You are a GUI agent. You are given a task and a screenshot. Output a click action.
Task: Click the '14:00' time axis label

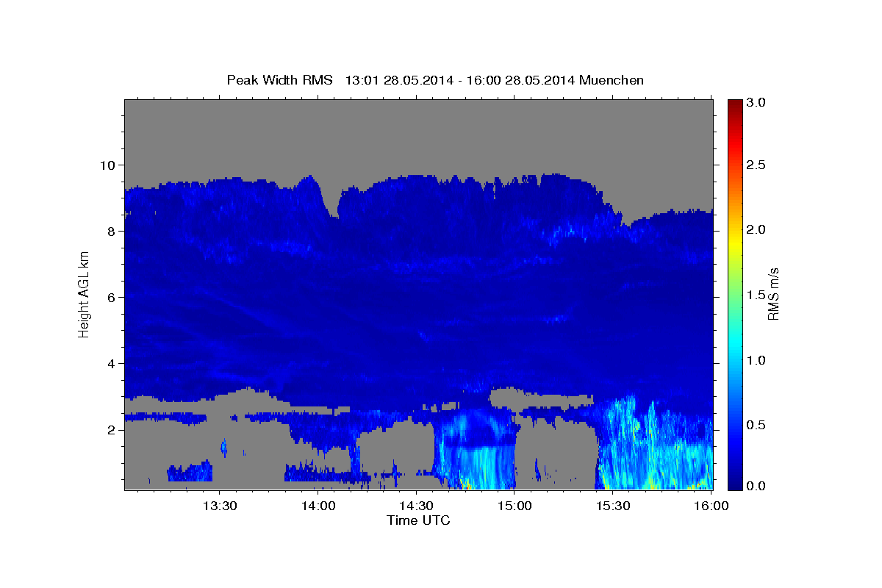click(318, 506)
